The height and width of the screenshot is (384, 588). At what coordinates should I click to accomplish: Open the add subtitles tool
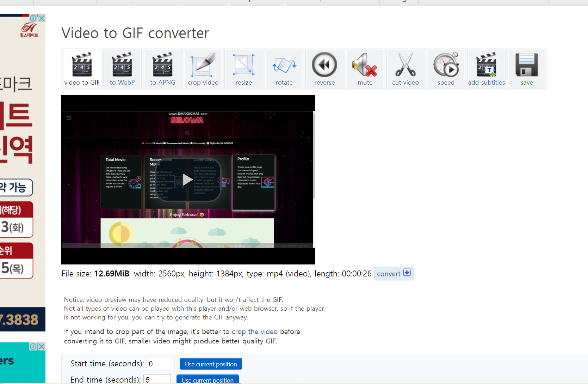487,69
